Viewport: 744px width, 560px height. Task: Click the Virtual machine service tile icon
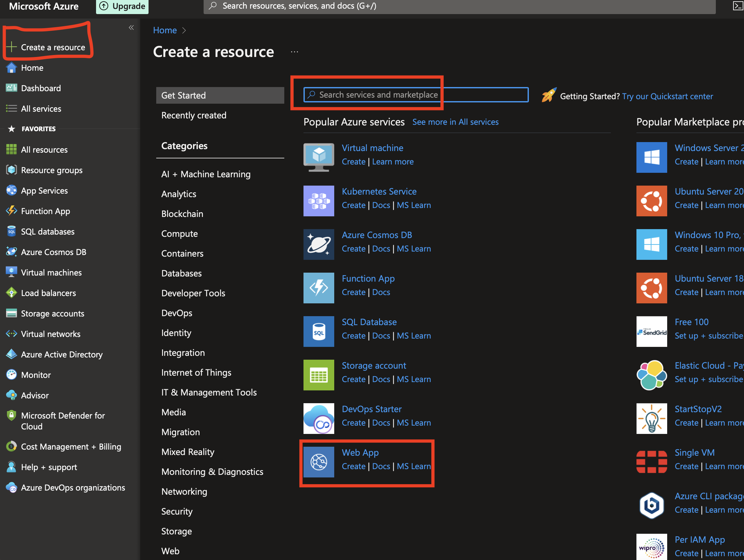tap(319, 157)
